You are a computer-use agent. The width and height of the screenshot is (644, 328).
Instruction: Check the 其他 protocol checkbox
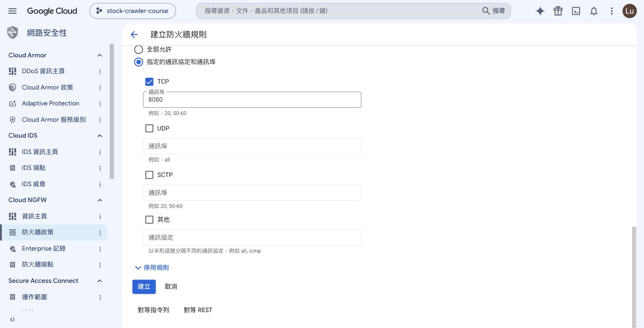coord(149,219)
